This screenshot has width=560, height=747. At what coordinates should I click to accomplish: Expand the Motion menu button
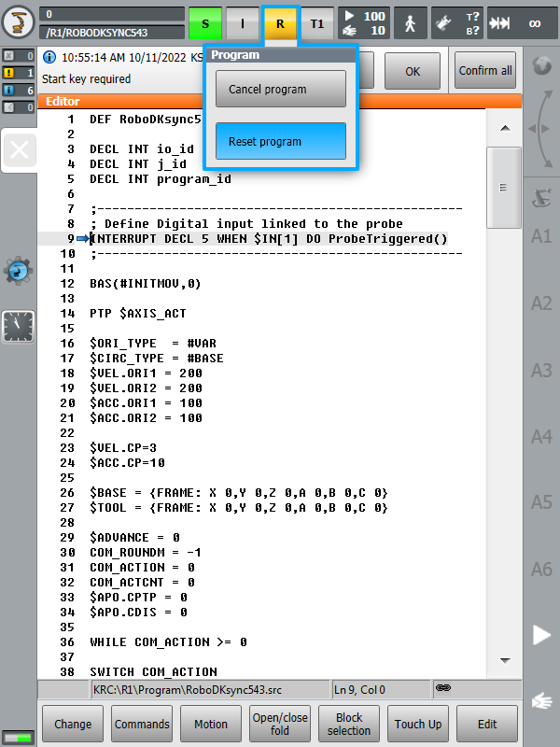pyautogui.click(x=211, y=724)
